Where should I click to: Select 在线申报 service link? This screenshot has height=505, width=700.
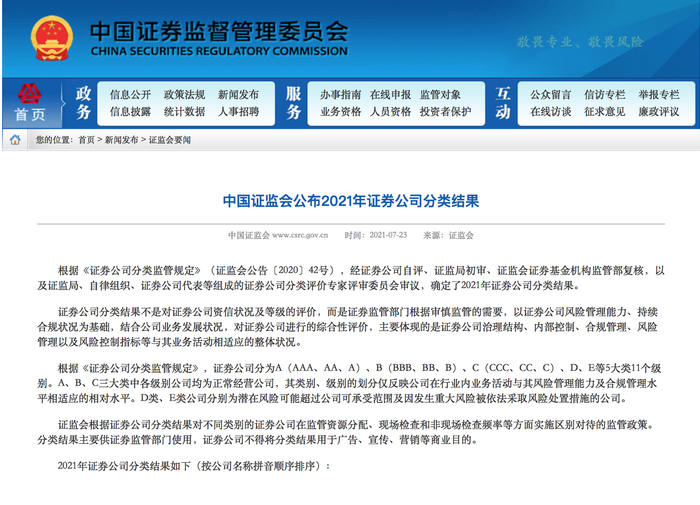[x=390, y=95]
